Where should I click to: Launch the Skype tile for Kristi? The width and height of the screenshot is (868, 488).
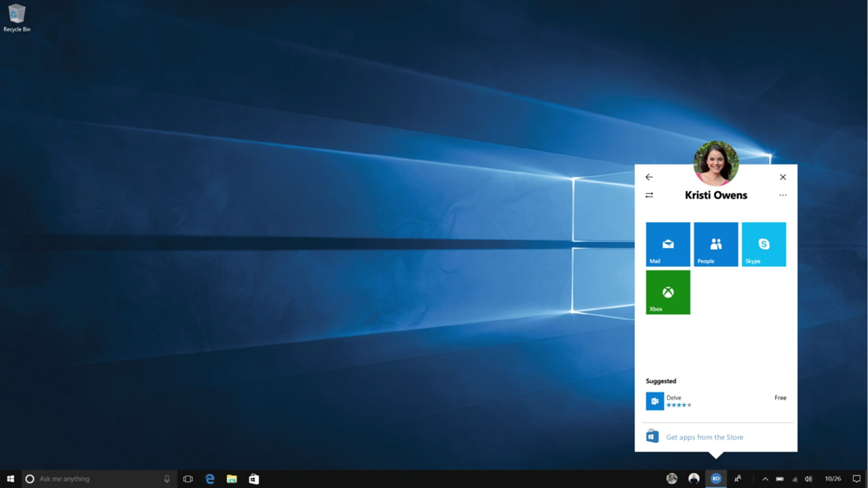764,244
